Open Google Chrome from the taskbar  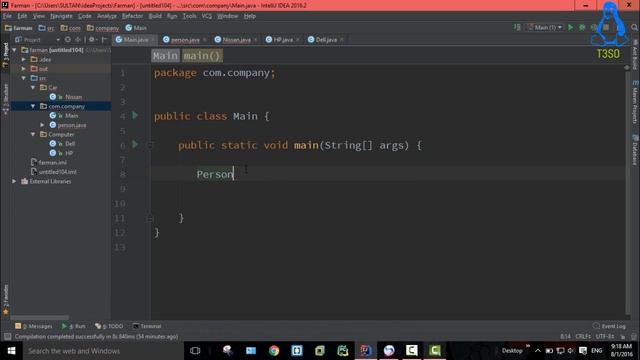pos(274,351)
